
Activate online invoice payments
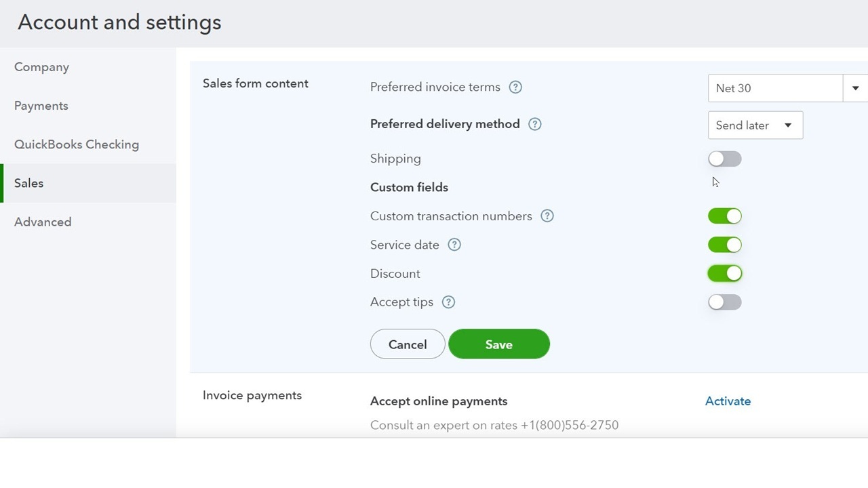point(728,401)
